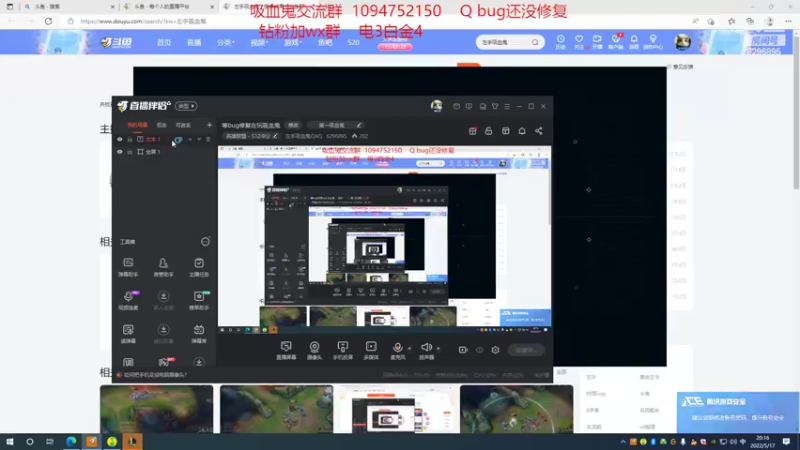The image size is (800, 450).
Task: Open the mode selector pill beside 直播伴侣 logo
Action: [x=186, y=106]
